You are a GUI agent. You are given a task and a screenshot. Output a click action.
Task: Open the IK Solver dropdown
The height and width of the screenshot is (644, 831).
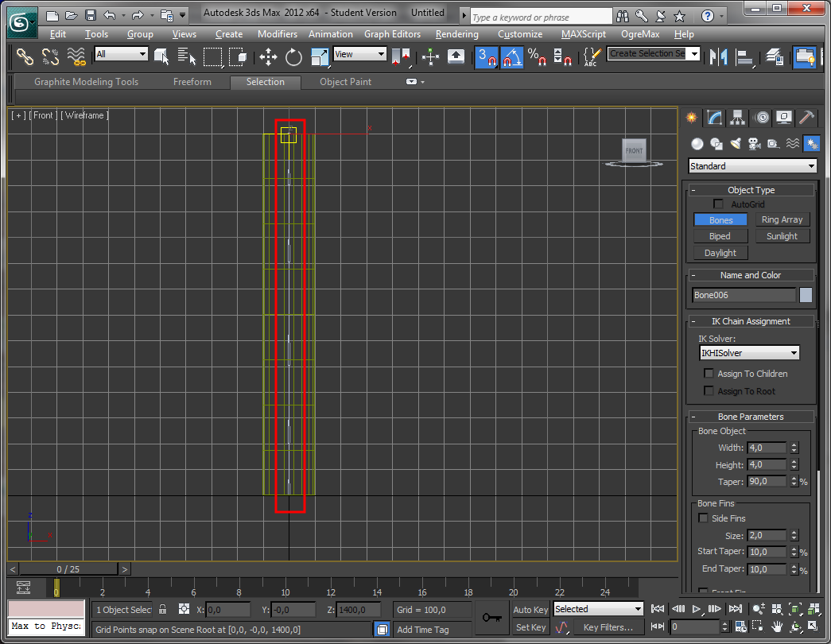tap(749, 352)
